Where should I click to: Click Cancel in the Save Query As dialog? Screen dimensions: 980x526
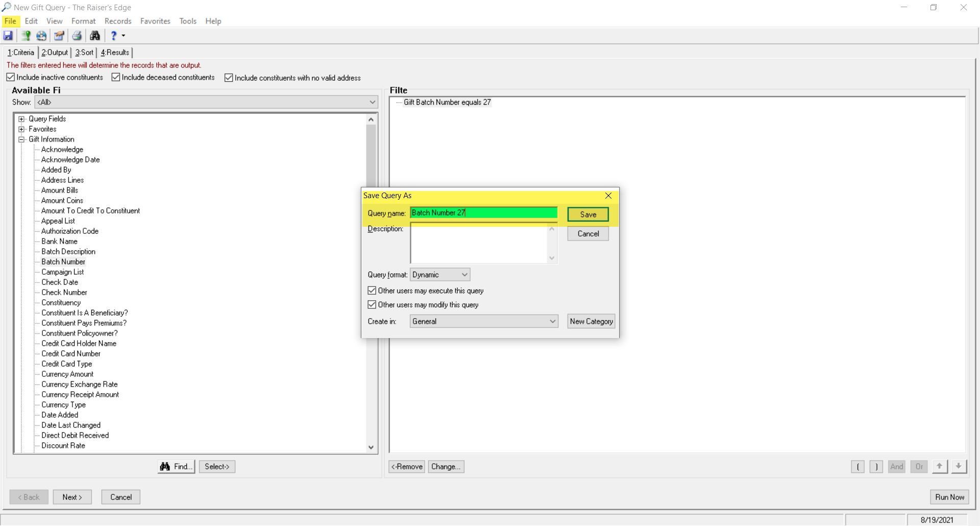coord(588,233)
